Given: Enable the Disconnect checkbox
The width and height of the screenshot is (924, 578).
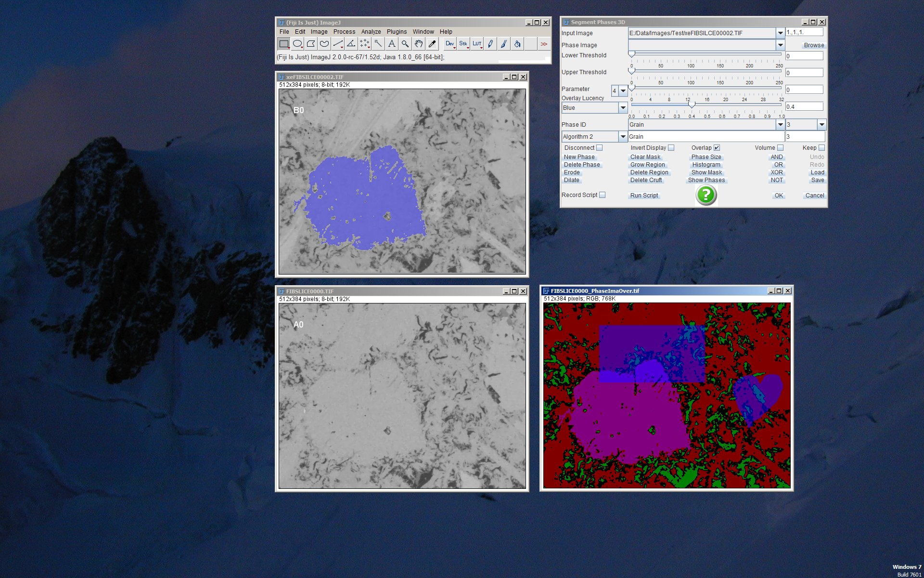Looking at the screenshot, I should (599, 148).
